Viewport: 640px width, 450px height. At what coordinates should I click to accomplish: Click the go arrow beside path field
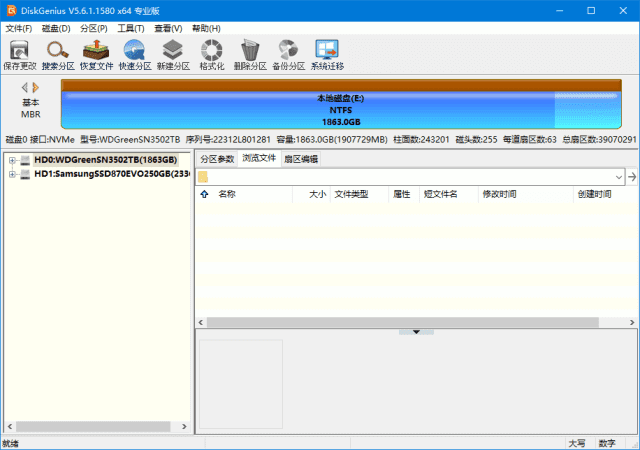click(x=632, y=177)
